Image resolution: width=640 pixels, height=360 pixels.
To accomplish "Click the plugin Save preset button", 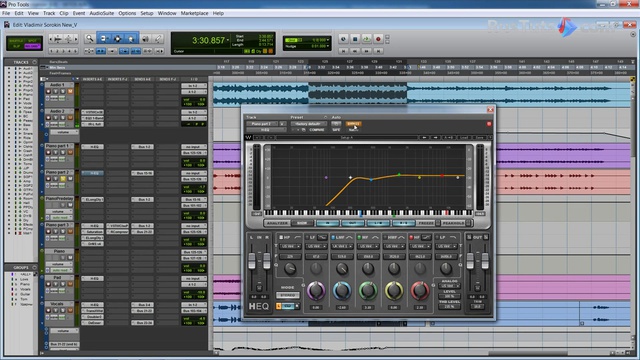I will 480,138.
